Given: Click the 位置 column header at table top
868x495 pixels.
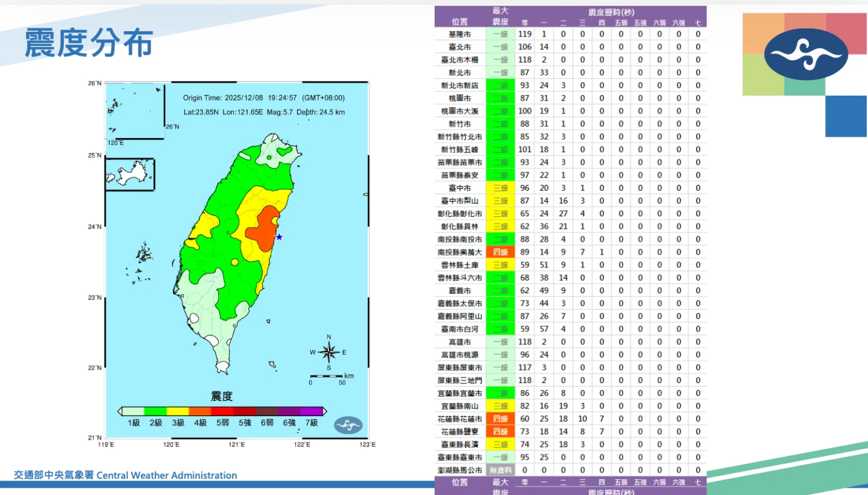Looking at the screenshot, I should (x=459, y=22).
